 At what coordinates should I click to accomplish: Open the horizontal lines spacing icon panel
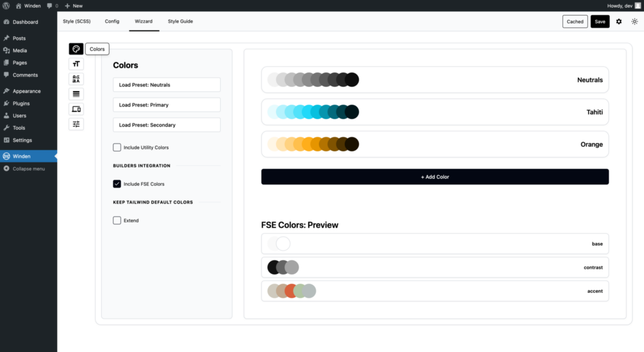[x=76, y=94]
